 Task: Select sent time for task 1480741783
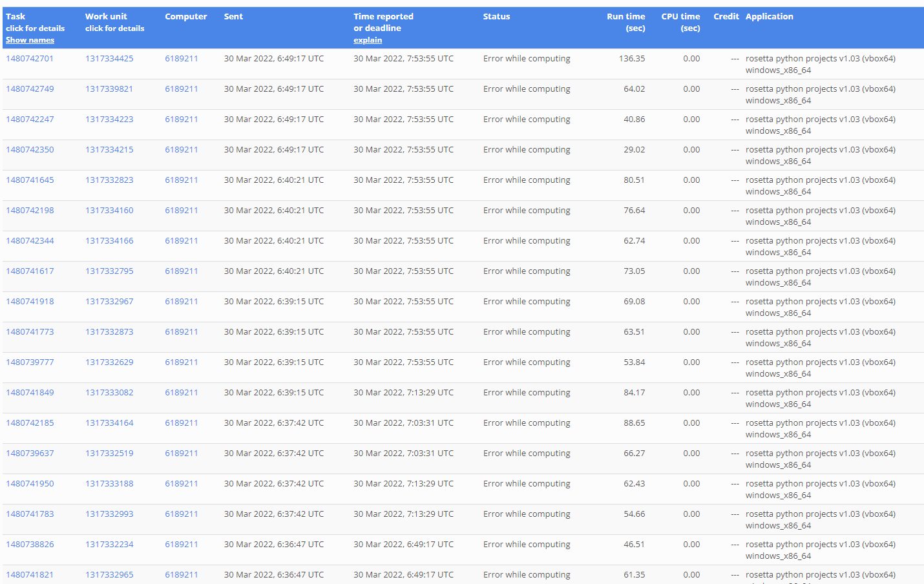point(274,514)
